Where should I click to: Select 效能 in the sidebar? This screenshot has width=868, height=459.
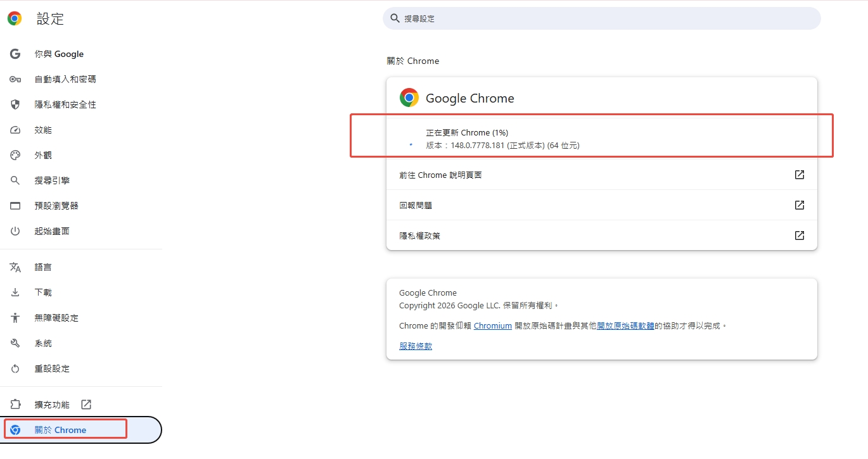click(x=81, y=130)
